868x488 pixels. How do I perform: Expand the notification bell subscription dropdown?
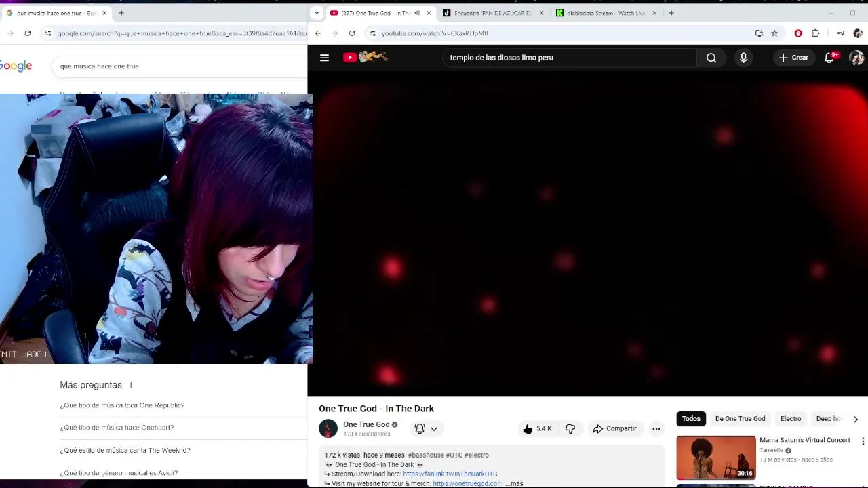tap(434, 428)
